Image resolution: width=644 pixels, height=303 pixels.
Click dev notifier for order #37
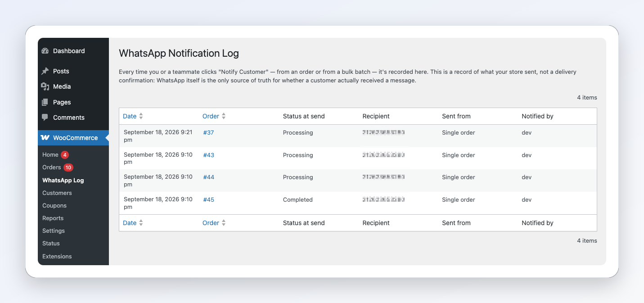tap(527, 133)
